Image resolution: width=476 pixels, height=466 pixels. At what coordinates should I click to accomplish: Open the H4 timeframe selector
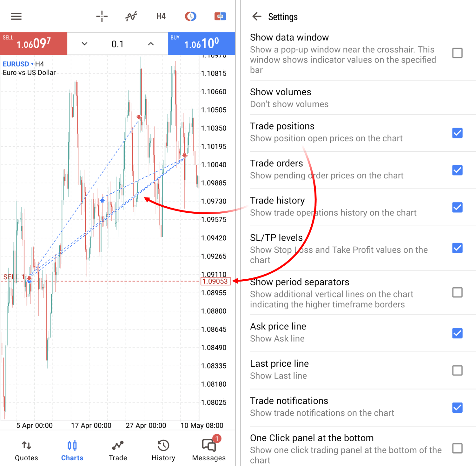[x=161, y=16]
